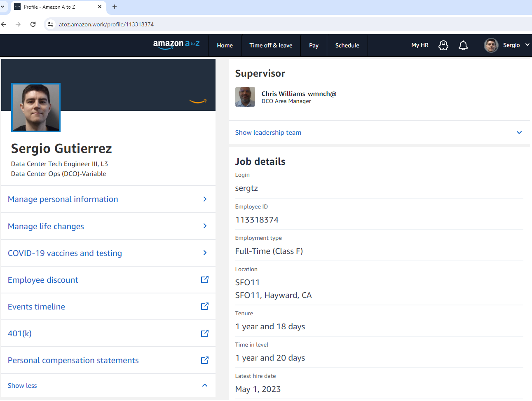The width and height of the screenshot is (532, 401).
Task: Click the Amazon A to Z logo
Action: [x=176, y=45]
